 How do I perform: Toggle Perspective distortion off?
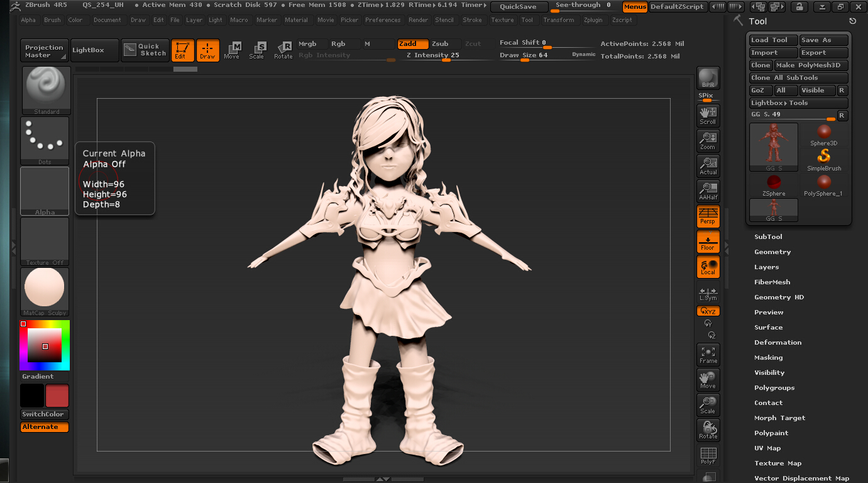pyautogui.click(x=708, y=216)
